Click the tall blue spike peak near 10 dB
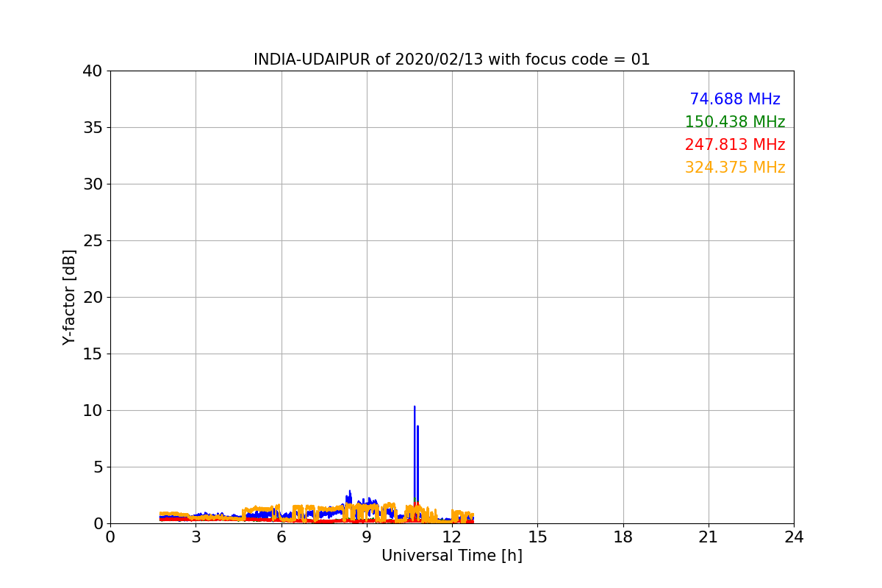This screenshot has width=882, height=588. pos(415,407)
